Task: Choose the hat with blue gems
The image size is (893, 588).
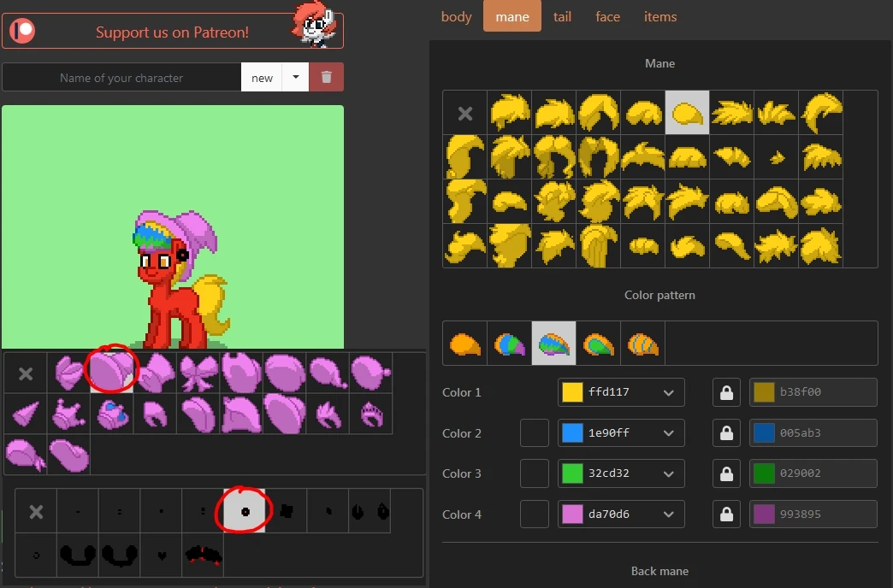Action: coord(111,414)
